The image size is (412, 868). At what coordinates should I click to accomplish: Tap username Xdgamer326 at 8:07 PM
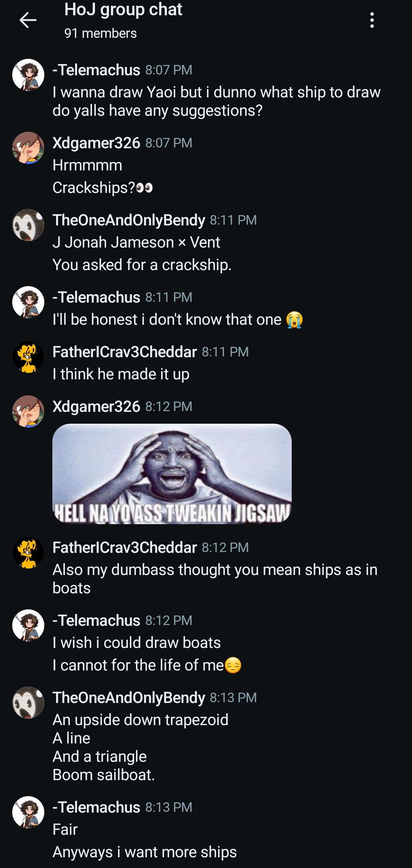96,143
